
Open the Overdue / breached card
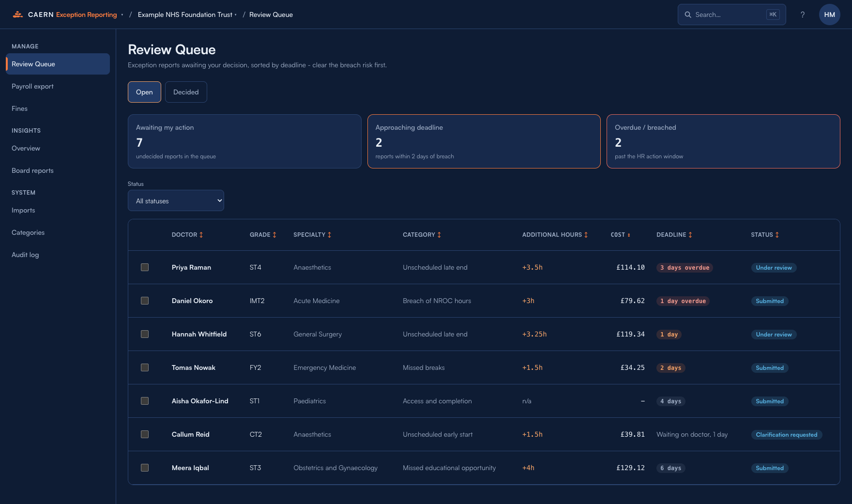point(723,141)
